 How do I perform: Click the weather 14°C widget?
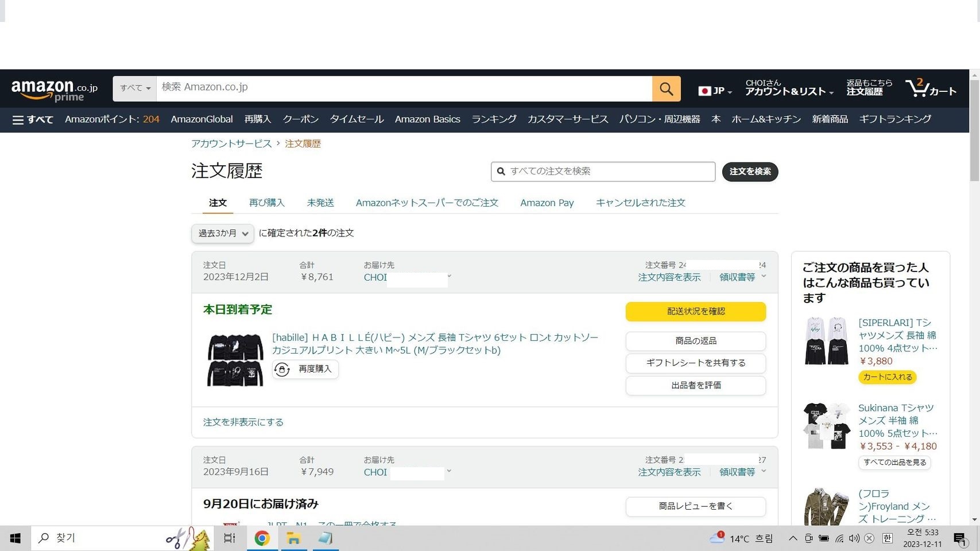click(x=741, y=538)
